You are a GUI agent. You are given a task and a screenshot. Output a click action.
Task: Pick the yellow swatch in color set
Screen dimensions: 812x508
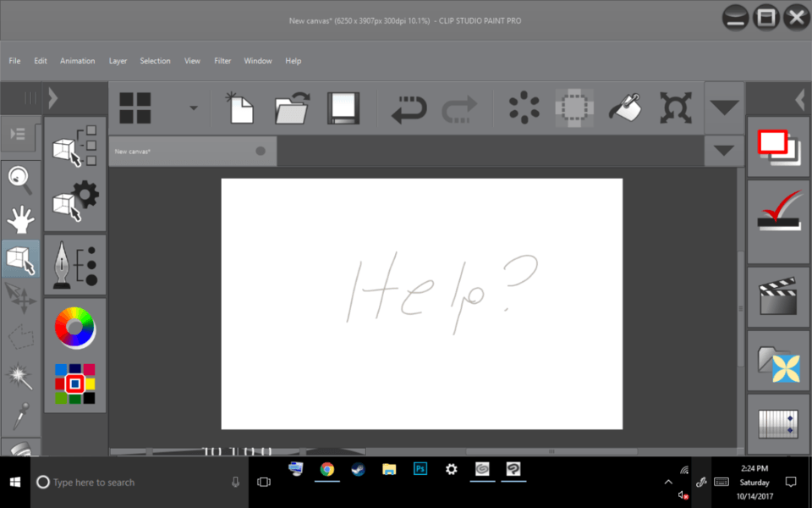click(x=90, y=384)
